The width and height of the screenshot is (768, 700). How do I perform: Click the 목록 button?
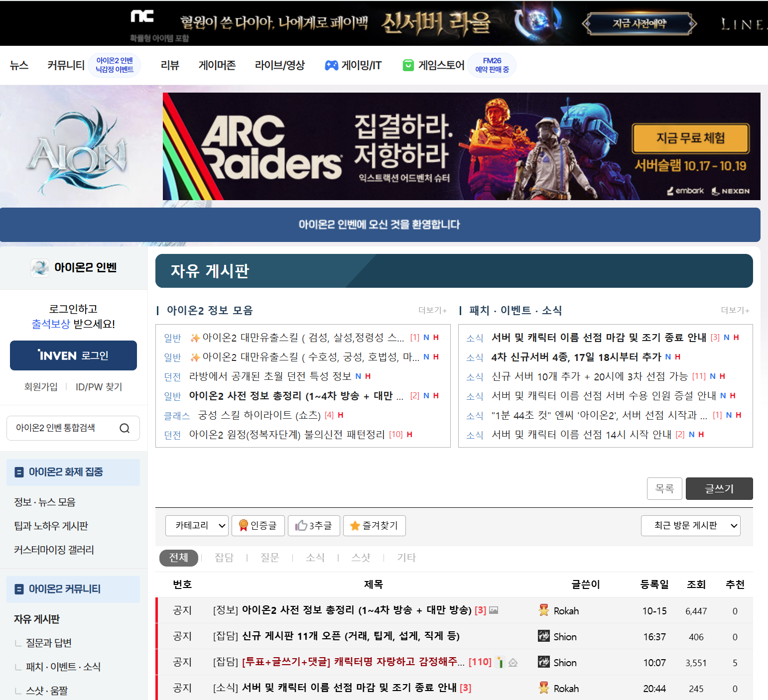click(x=664, y=489)
